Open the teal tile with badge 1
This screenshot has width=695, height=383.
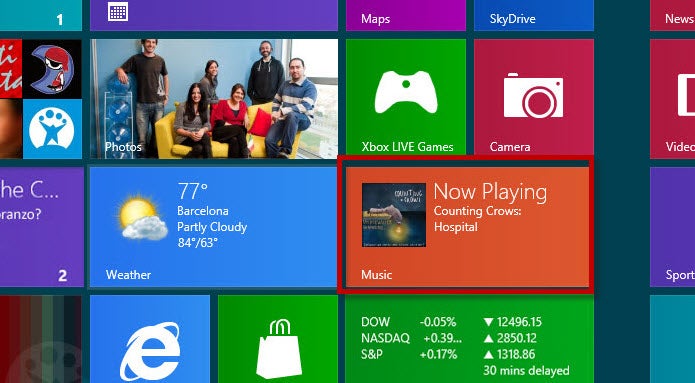pos(41,15)
